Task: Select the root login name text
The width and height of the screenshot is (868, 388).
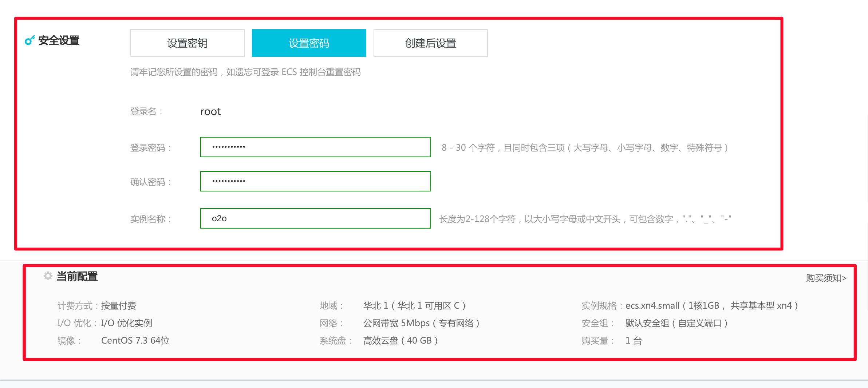Action: (x=210, y=111)
